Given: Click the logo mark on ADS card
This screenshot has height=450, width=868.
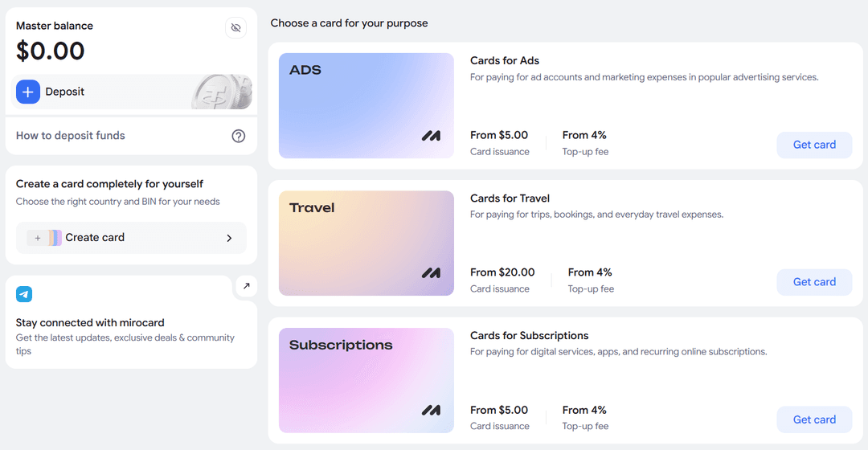Looking at the screenshot, I should coord(432,136).
